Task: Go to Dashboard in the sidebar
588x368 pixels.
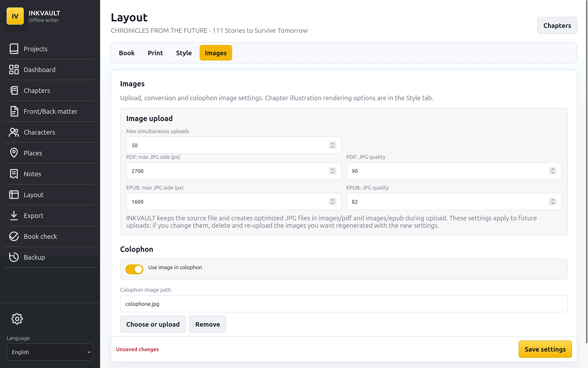Action: tap(50, 70)
